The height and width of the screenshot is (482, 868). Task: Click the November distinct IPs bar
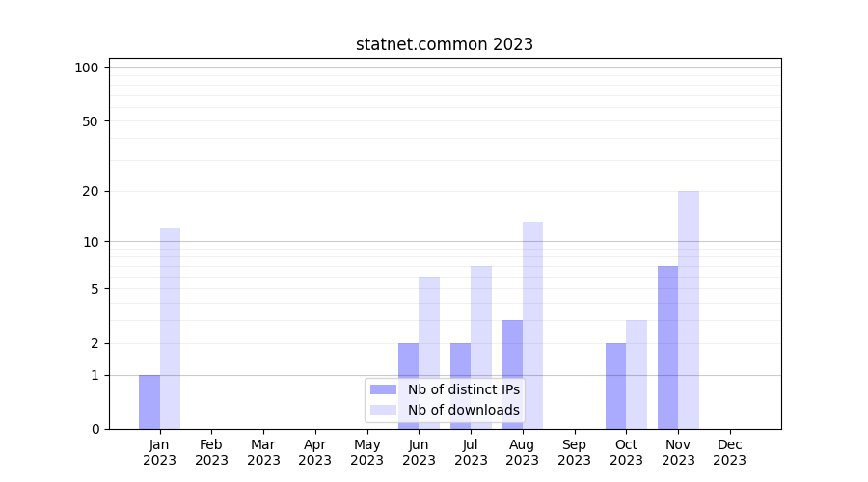[667, 347]
